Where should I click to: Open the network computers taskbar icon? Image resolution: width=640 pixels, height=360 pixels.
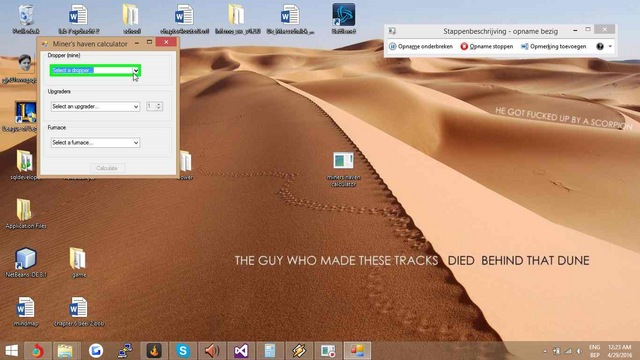125,351
